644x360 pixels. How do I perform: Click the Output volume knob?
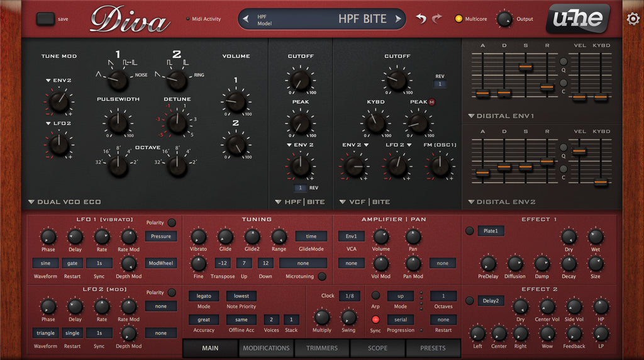coord(504,19)
